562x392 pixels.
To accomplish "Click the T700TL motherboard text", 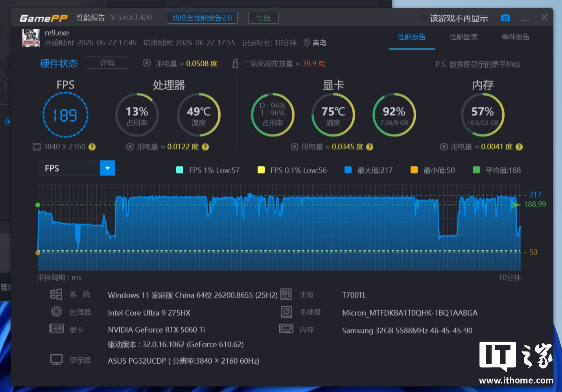I will [x=354, y=295].
